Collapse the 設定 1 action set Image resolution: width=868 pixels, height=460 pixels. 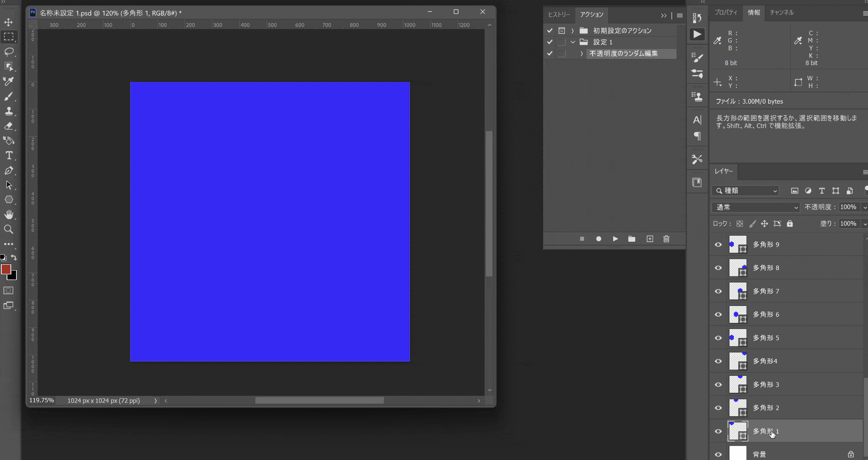coord(573,42)
